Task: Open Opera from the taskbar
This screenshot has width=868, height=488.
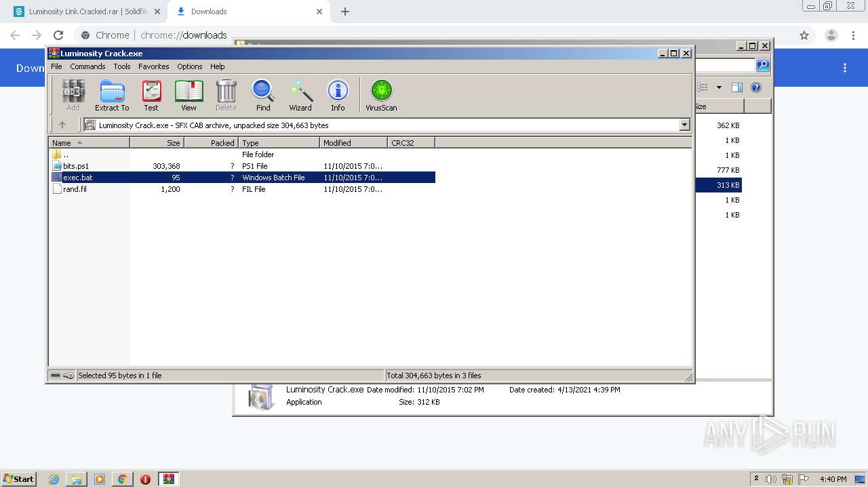Action: (145, 479)
